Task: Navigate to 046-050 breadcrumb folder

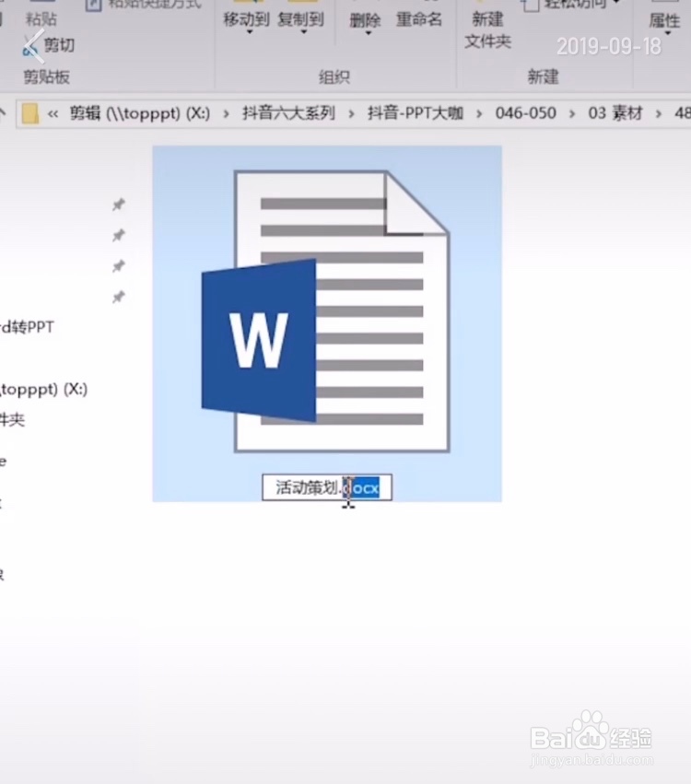Action: [525, 113]
